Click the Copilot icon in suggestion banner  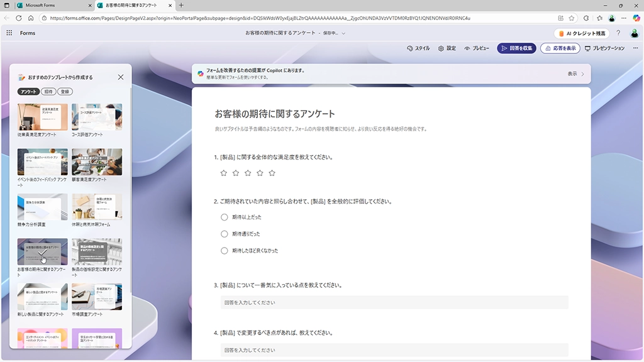pyautogui.click(x=201, y=74)
